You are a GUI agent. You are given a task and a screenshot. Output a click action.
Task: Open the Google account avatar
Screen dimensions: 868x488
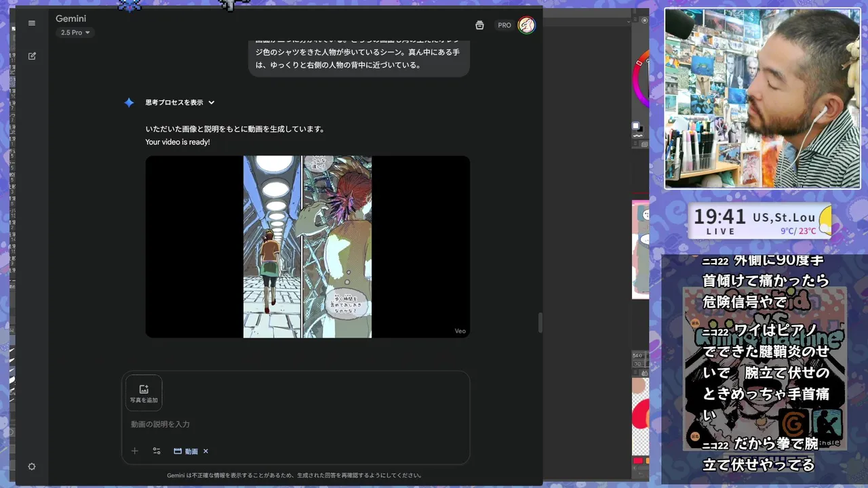click(526, 25)
